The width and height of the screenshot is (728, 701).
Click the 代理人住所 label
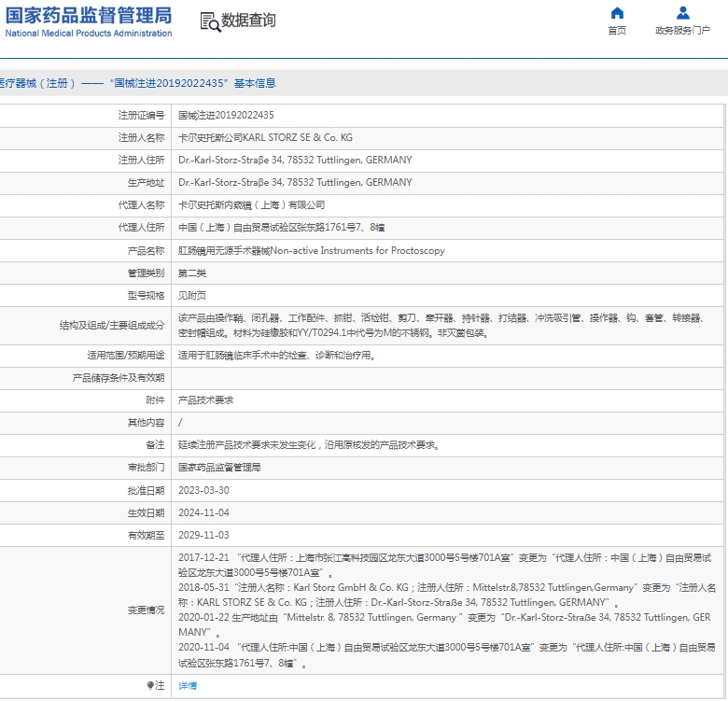(x=141, y=228)
